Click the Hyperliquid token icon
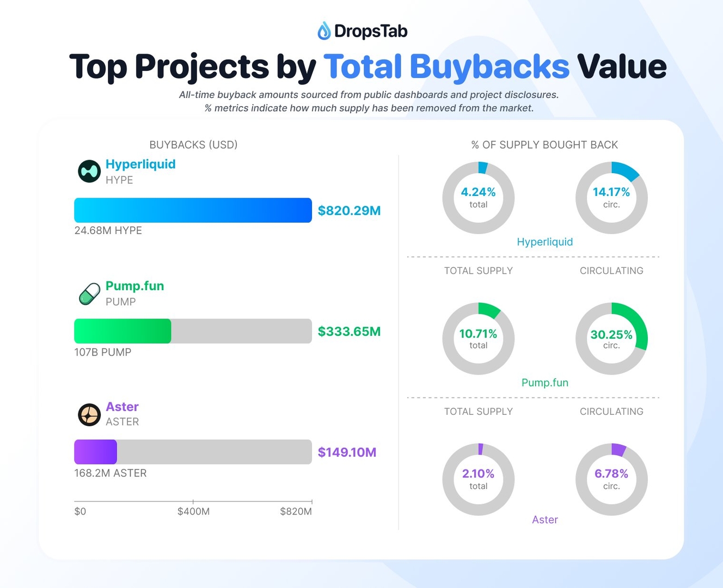 pos(89,171)
